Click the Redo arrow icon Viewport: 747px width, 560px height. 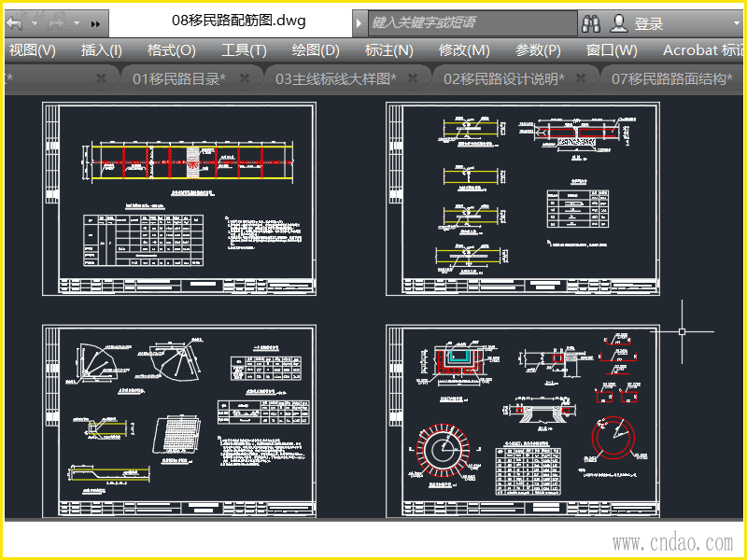pyautogui.click(x=57, y=22)
